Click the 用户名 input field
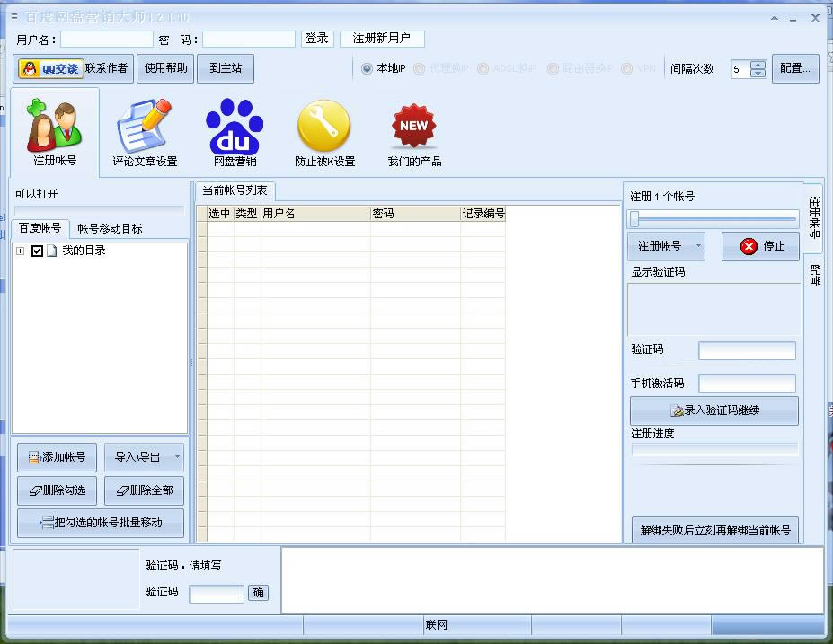Viewport: 833px width, 644px height. point(107,40)
